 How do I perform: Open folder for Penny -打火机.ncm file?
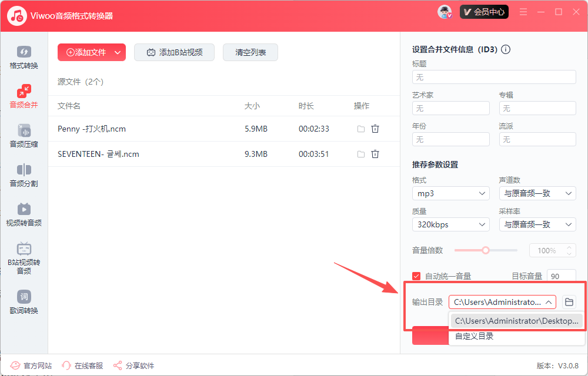pyautogui.click(x=361, y=129)
